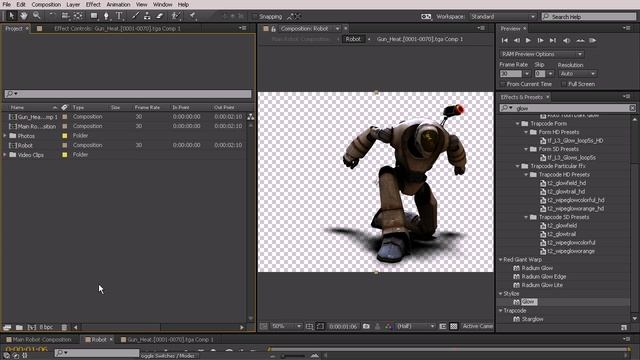
Task: Click the current time 0:00:01:06 display
Action: coord(343,326)
